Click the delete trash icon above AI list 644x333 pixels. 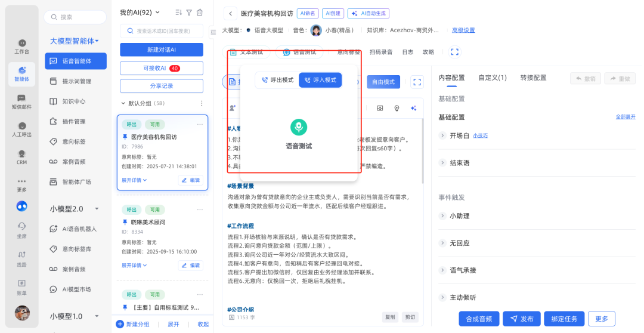[200, 13]
